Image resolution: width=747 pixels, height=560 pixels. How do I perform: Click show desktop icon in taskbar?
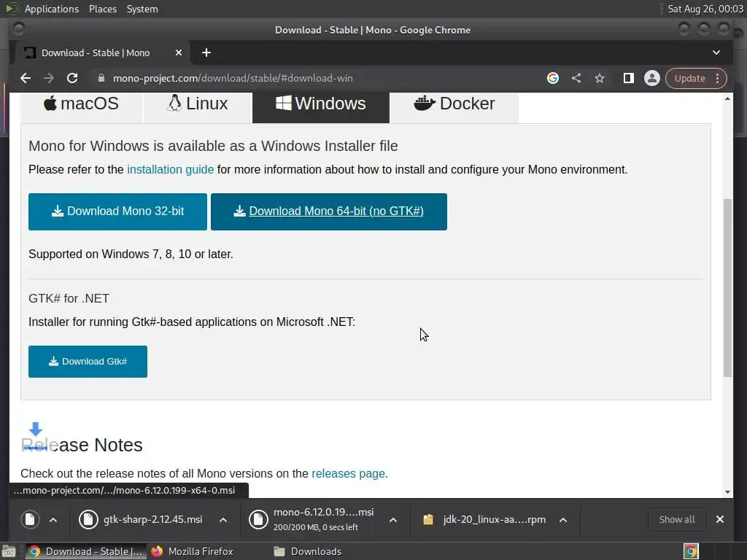point(9,551)
